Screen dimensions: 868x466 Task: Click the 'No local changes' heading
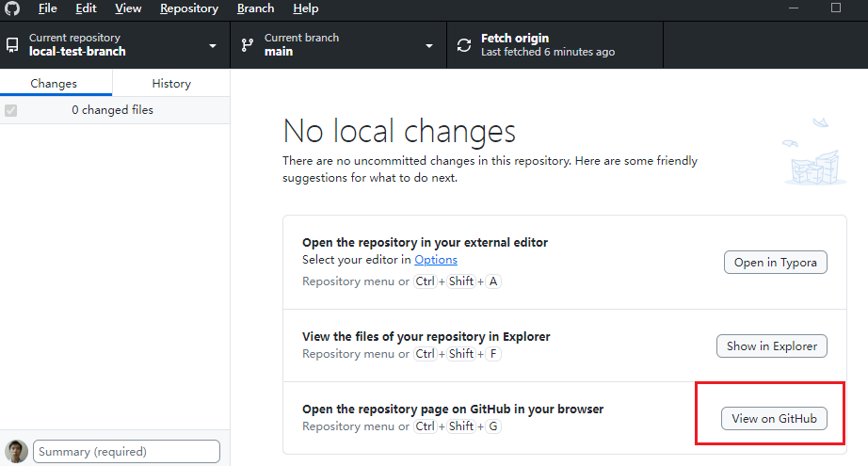pos(399,131)
